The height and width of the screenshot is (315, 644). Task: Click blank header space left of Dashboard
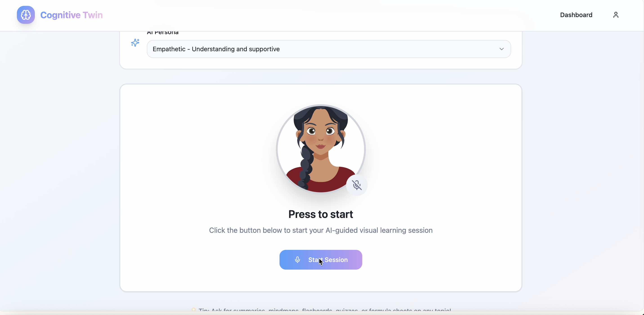point(325,15)
